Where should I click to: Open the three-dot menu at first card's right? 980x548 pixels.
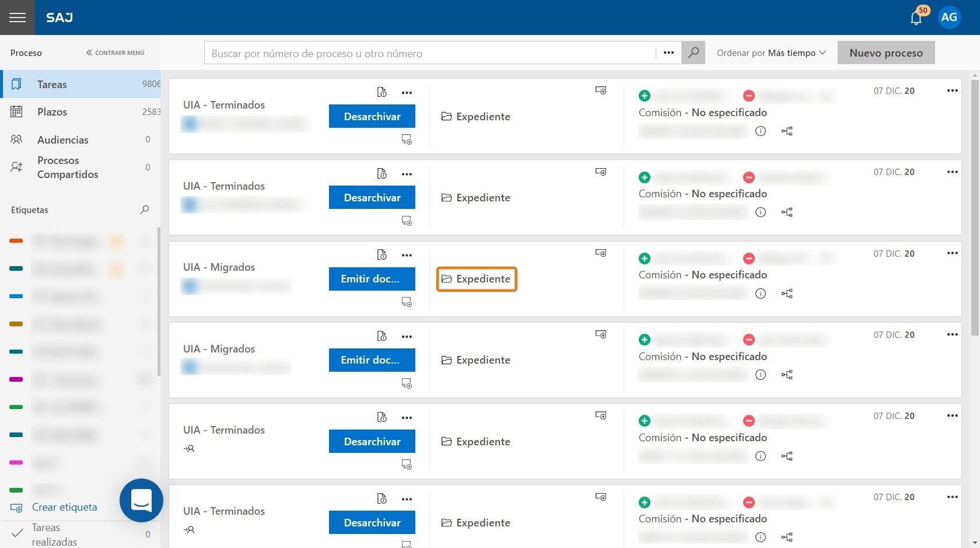(953, 90)
